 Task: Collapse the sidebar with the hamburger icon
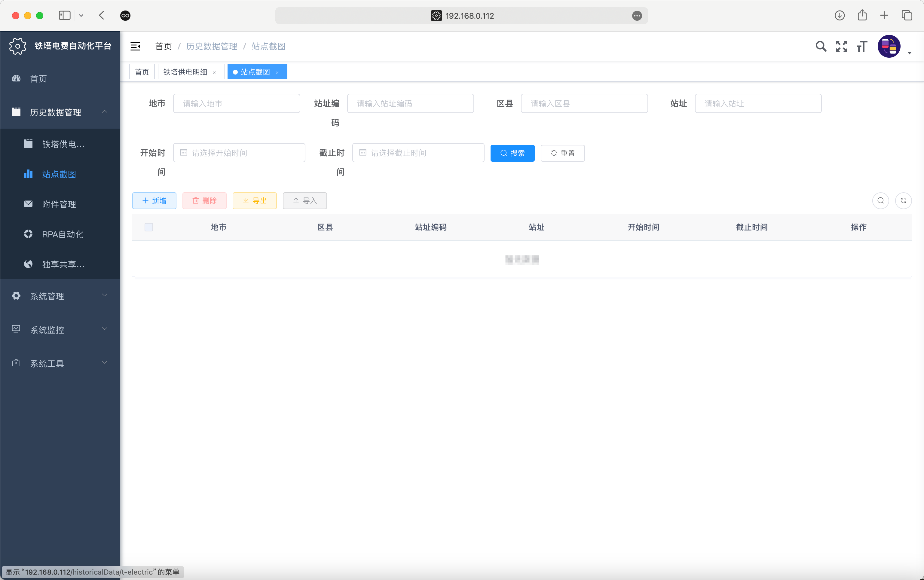[x=135, y=46]
